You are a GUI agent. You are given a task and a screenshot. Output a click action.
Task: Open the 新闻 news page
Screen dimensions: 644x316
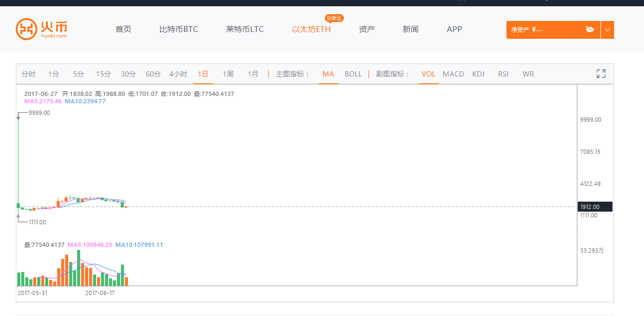click(x=410, y=29)
